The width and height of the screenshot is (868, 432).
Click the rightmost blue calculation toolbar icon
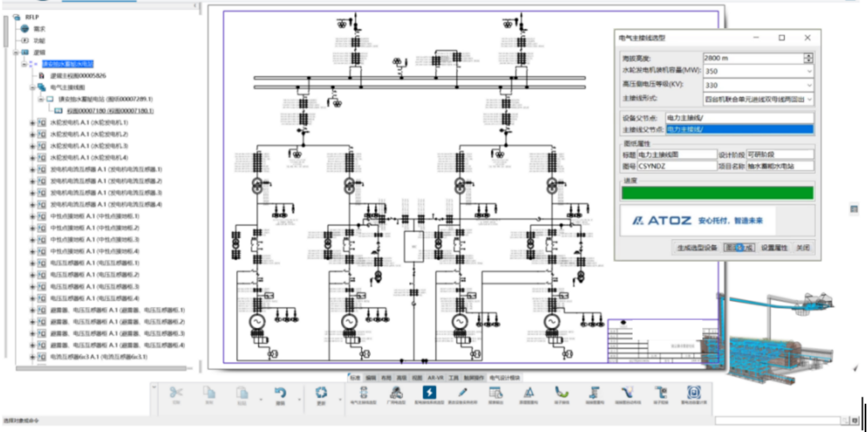[x=693, y=392]
